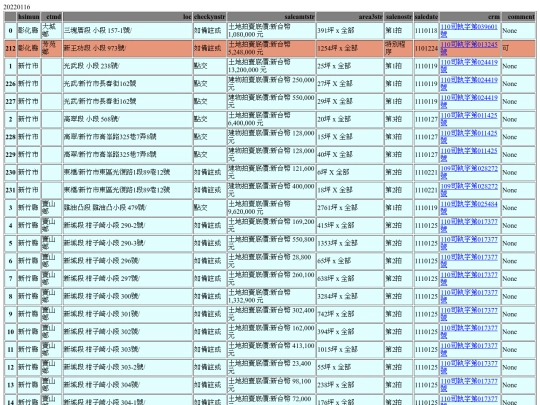Image resolution: width=540 pixels, height=405 pixels.
Task: Select row index cell 230
Action: (10, 172)
